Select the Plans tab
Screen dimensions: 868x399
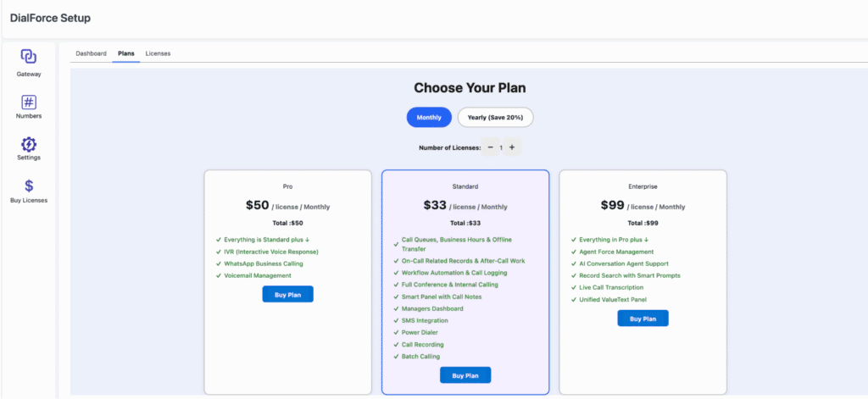125,53
